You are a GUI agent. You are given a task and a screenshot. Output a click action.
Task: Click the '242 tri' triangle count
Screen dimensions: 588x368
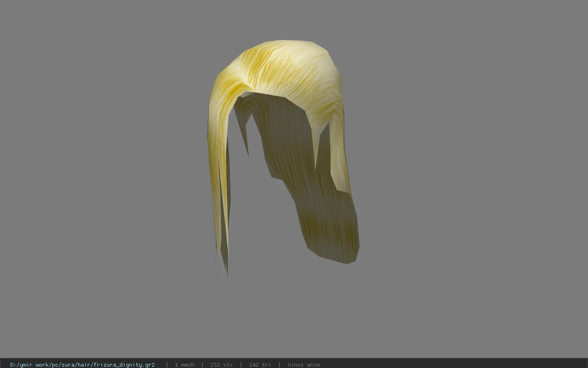(x=260, y=365)
